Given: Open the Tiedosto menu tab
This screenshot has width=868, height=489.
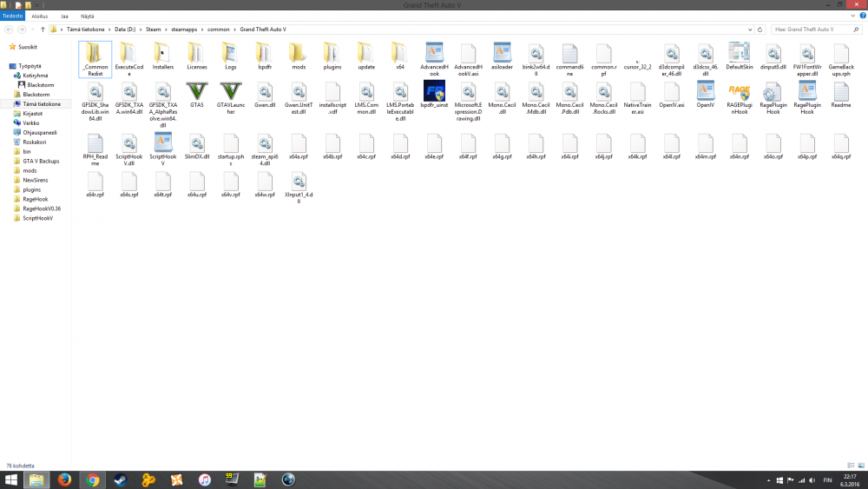Looking at the screenshot, I should (x=12, y=16).
